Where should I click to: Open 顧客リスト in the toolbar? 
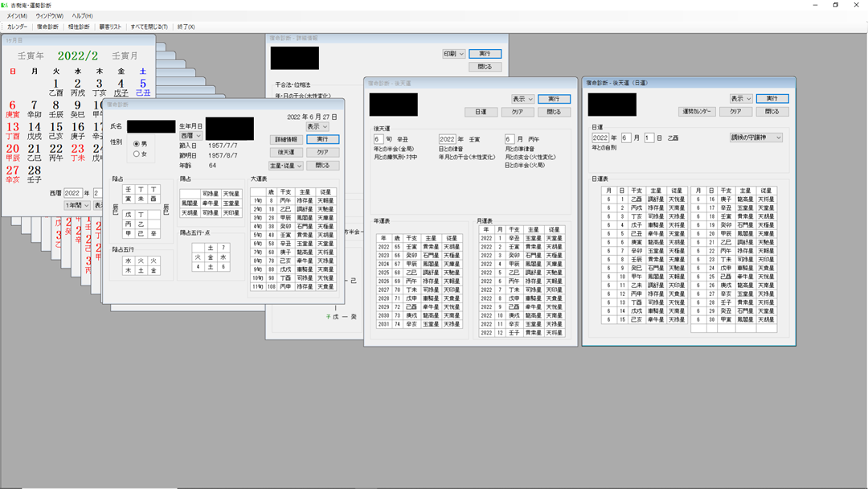[x=110, y=27]
